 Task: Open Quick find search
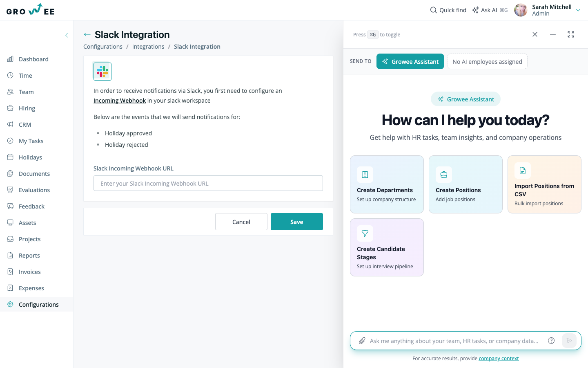[448, 10]
